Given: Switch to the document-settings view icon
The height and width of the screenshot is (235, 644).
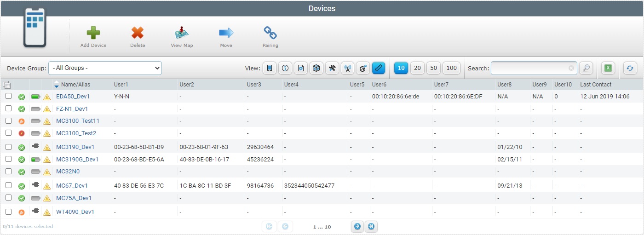Looking at the screenshot, I should click(x=300, y=68).
